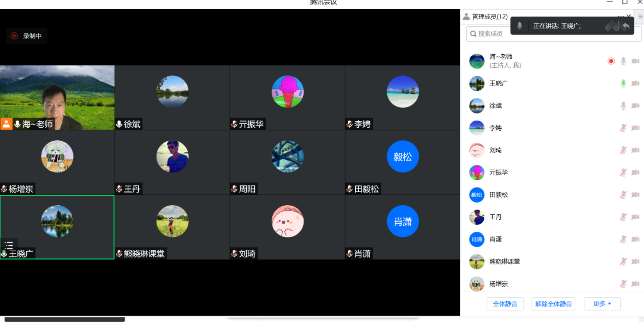Open the 更多 dropdown menu

tap(602, 304)
